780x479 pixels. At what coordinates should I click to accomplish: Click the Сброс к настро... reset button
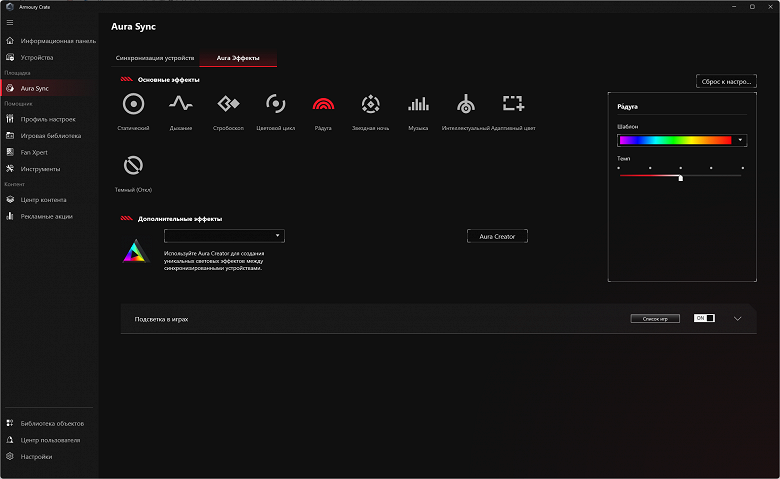(726, 81)
